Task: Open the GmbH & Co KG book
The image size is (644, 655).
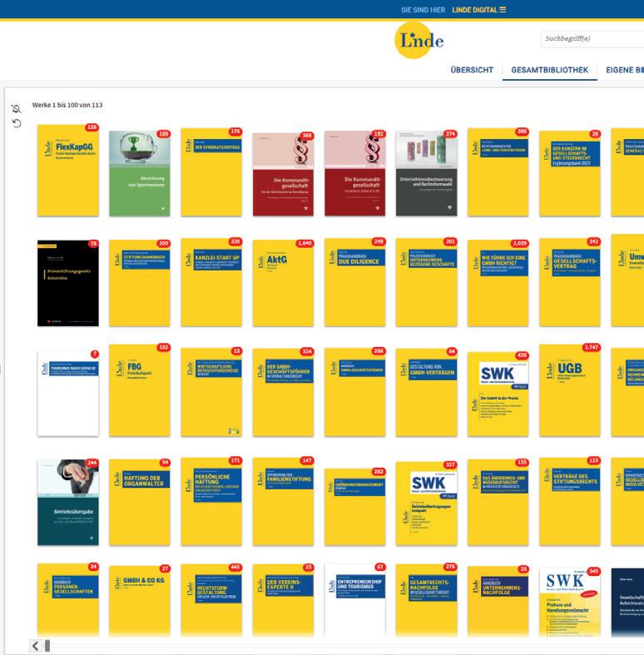Action: [140, 601]
